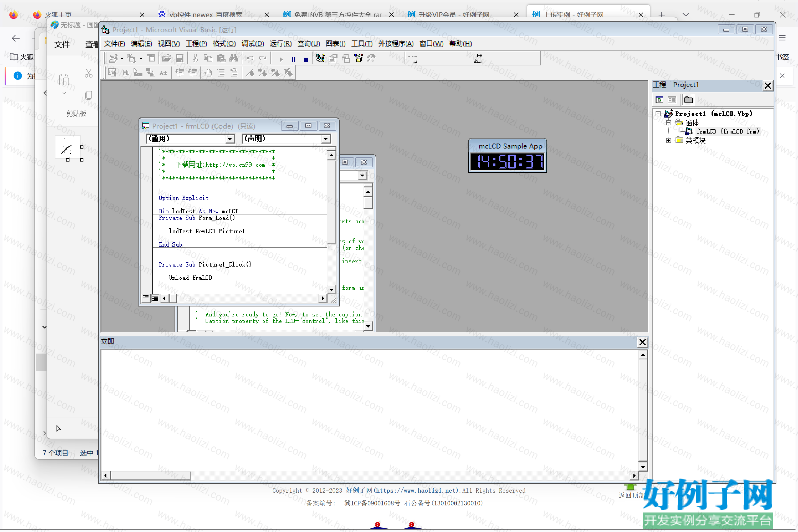The image size is (798, 532).
Task: Open the 编辑(E) menu
Action: (142, 44)
